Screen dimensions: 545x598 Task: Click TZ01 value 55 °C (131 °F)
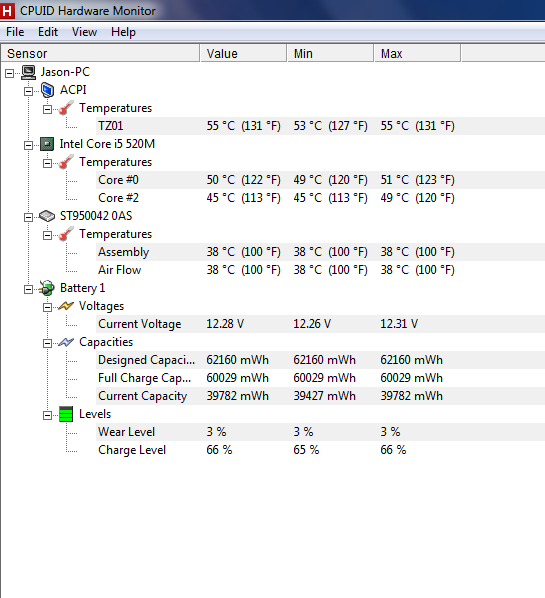(243, 126)
